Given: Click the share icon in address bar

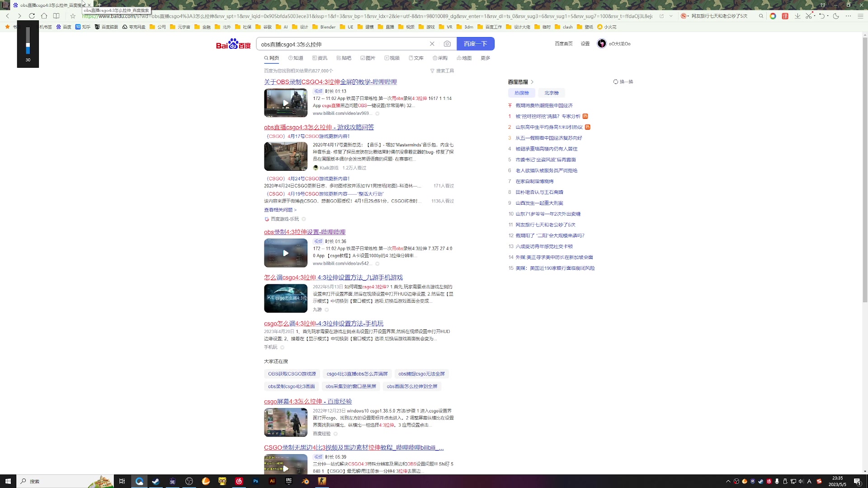Looking at the screenshot, I should pyautogui.click(x=661, y=16).
